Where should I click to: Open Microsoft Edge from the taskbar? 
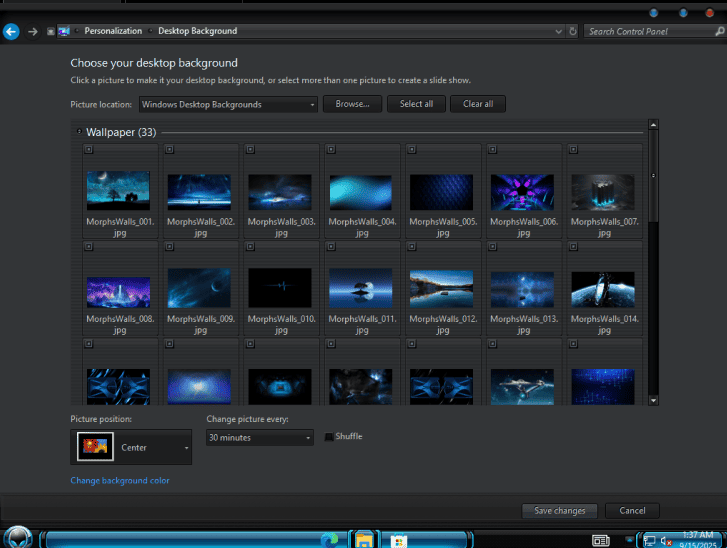point(329,540)
